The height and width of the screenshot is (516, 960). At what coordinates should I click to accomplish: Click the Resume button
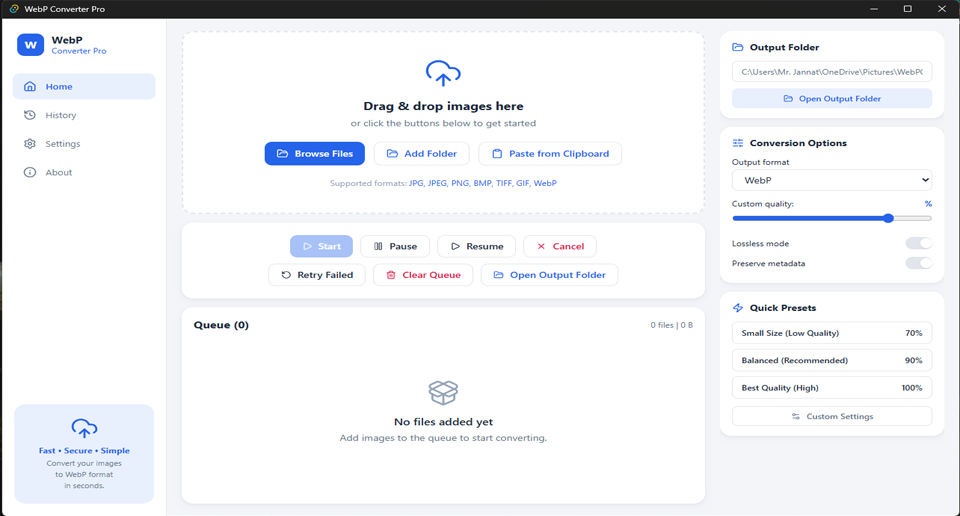pos(476,246)
